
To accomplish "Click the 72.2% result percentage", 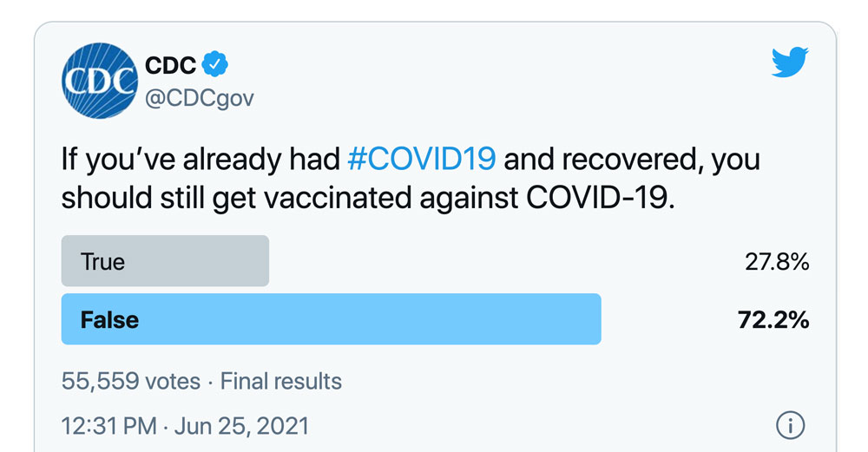I will point(773,320).
